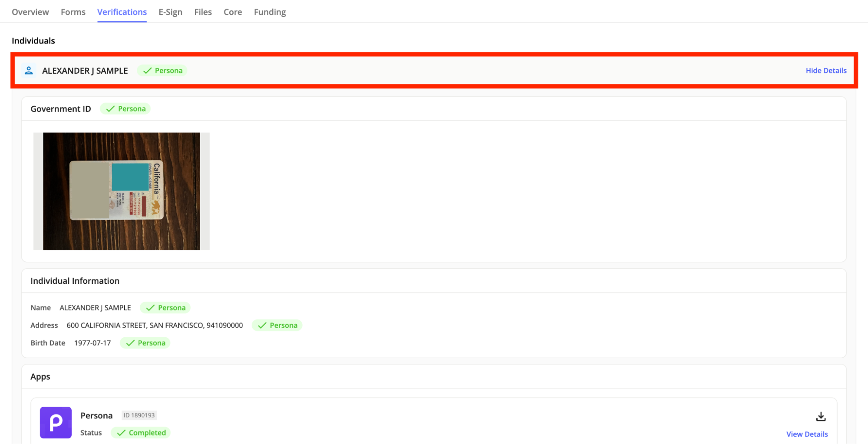Image resolution: width=868 pixels, height=444 pixels.
Task: Open the Funding tab
Action: coord(270,12)
